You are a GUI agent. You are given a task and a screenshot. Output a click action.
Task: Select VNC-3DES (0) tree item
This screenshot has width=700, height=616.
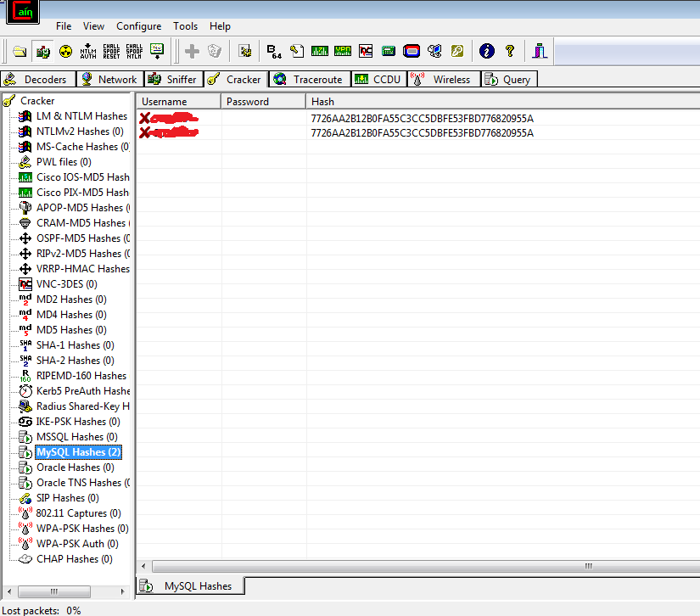point(66,284)
